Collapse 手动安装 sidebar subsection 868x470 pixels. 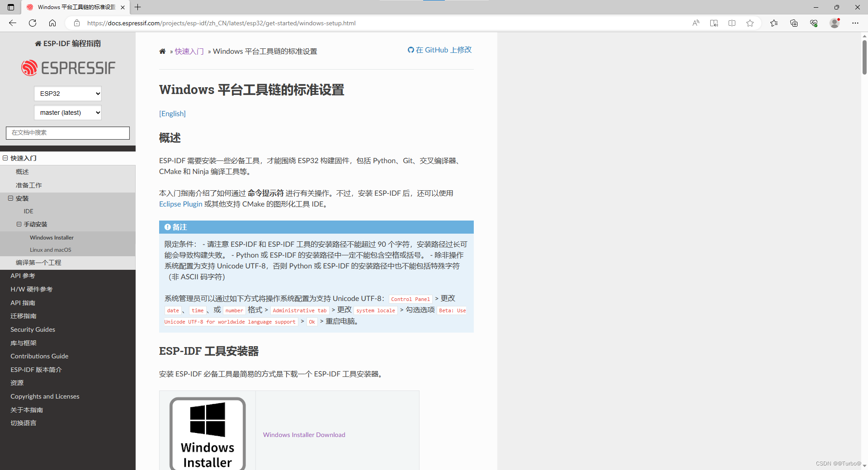point(19,224)
